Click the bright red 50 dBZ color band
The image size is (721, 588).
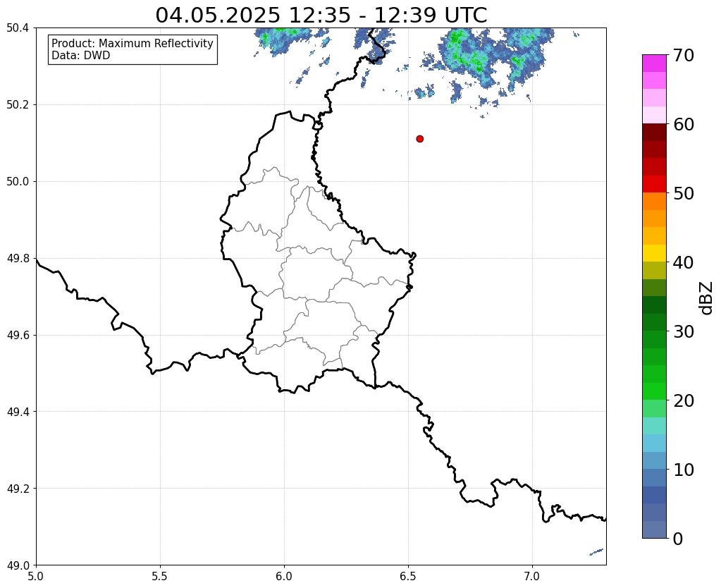coord(654,184)
